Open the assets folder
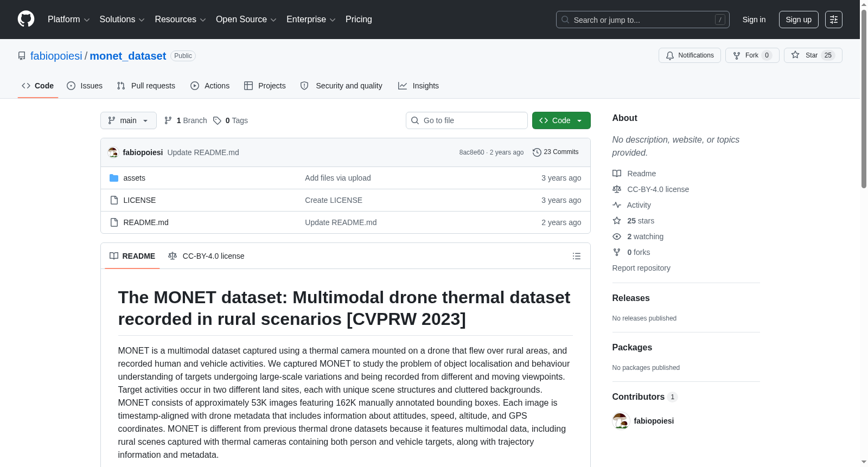 point(134,178)
